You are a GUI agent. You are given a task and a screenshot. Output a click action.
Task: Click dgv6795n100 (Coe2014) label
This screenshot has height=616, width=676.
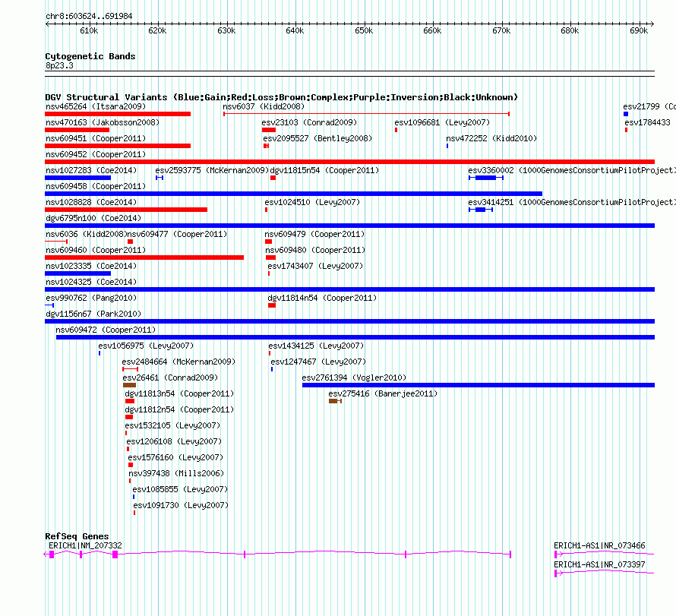(93, 218)
